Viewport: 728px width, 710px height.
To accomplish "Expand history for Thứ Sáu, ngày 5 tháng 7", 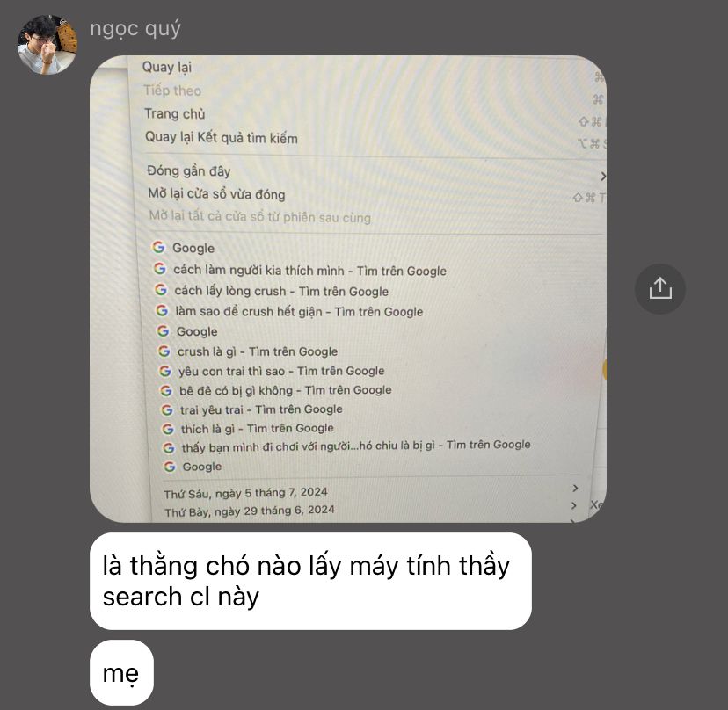I will tap(575, 488).
